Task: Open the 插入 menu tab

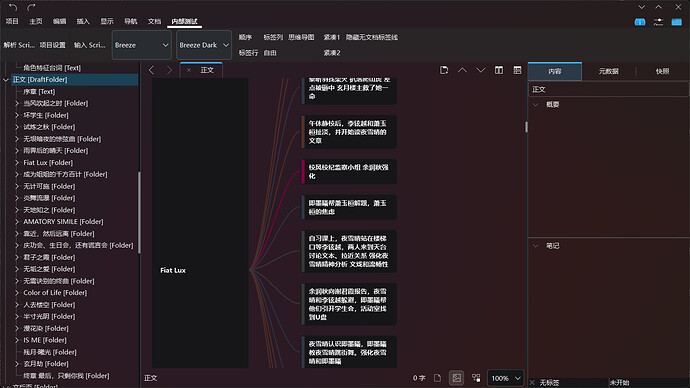Action: point(83,22)
